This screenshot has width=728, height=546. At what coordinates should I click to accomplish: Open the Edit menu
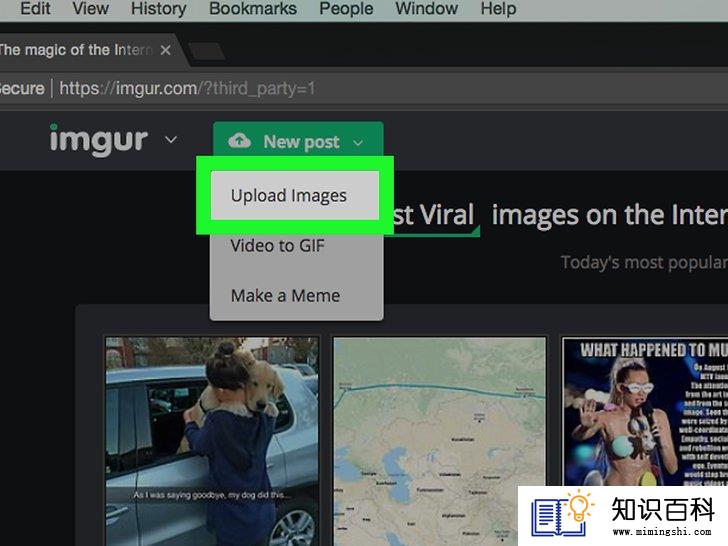(35, 8)
